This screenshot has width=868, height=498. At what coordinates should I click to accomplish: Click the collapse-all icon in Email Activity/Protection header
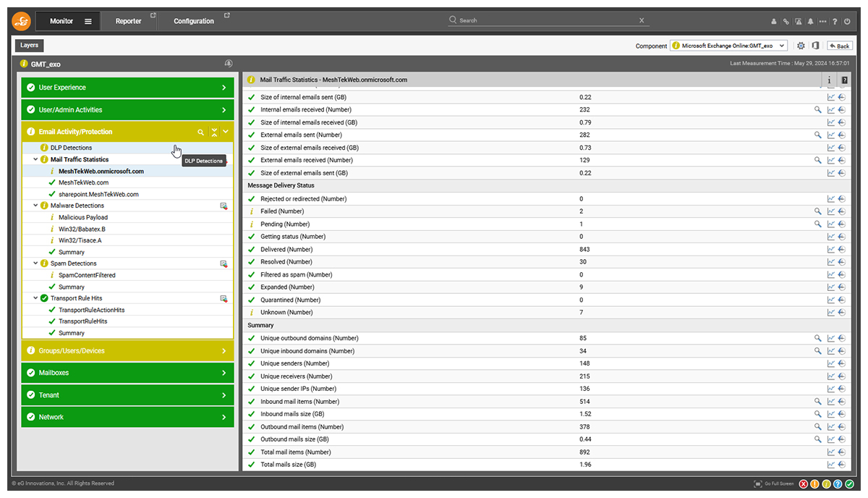(214, 132)
